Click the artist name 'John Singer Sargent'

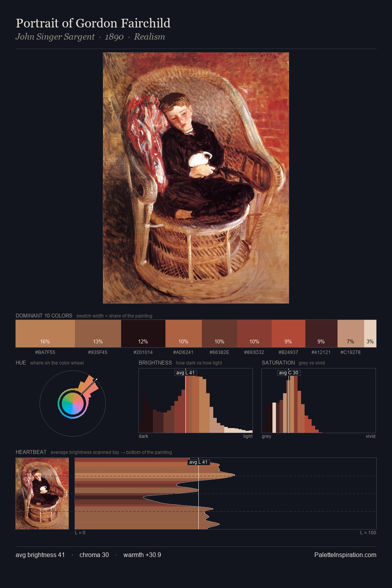(55, 37)
